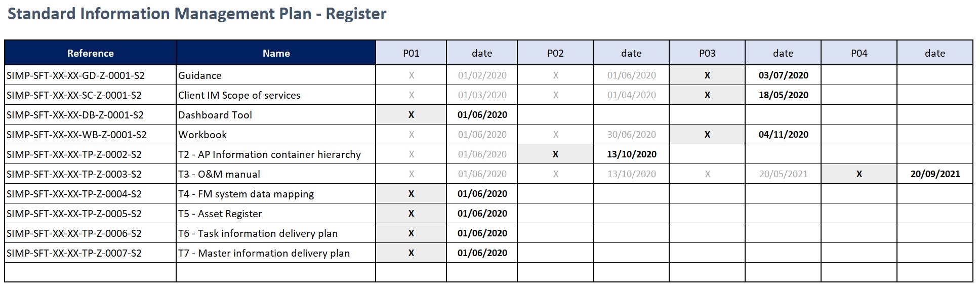Click the bold X for Dashboard Tool
980x288 pixels.
(411, 115)
